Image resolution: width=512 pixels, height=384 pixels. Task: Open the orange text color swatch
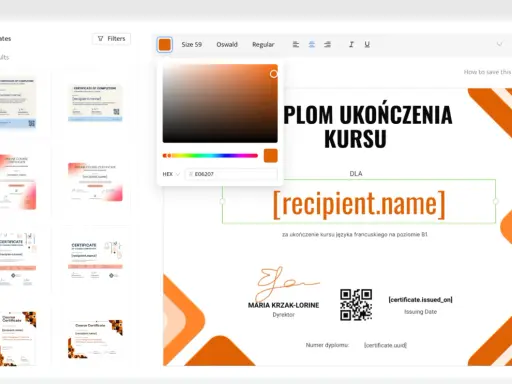click(x=164, y=45)
